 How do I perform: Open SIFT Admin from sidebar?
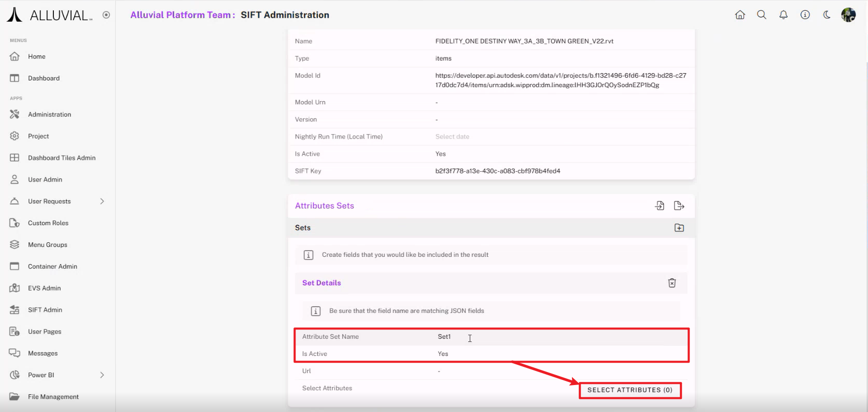point(45,310)
